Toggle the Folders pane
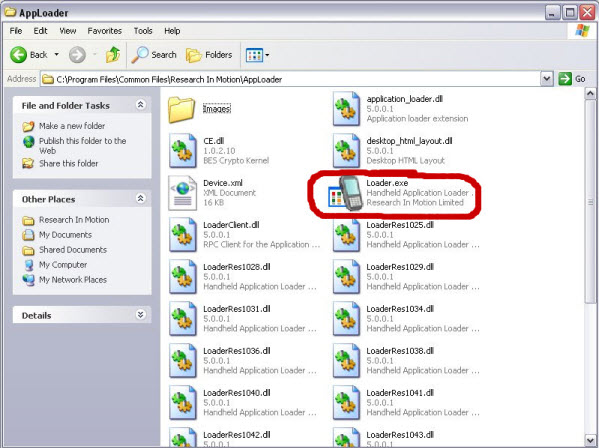The image size is (599, 448). pos(209,55)
